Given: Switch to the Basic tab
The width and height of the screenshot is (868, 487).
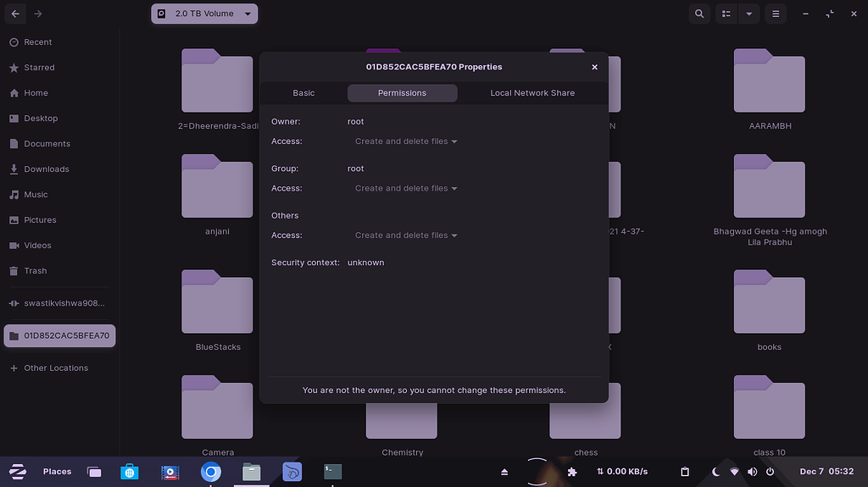Looking at the screenshot, I should (303, 93).
